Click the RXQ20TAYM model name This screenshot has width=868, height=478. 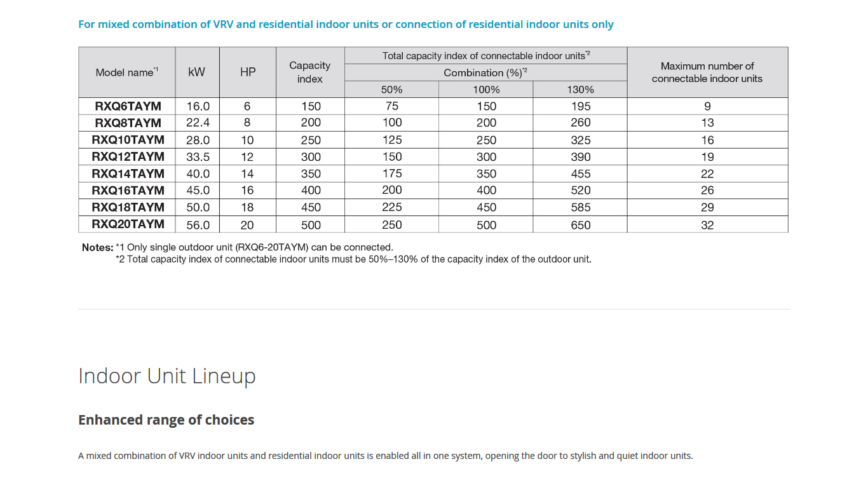pos(128,224)
